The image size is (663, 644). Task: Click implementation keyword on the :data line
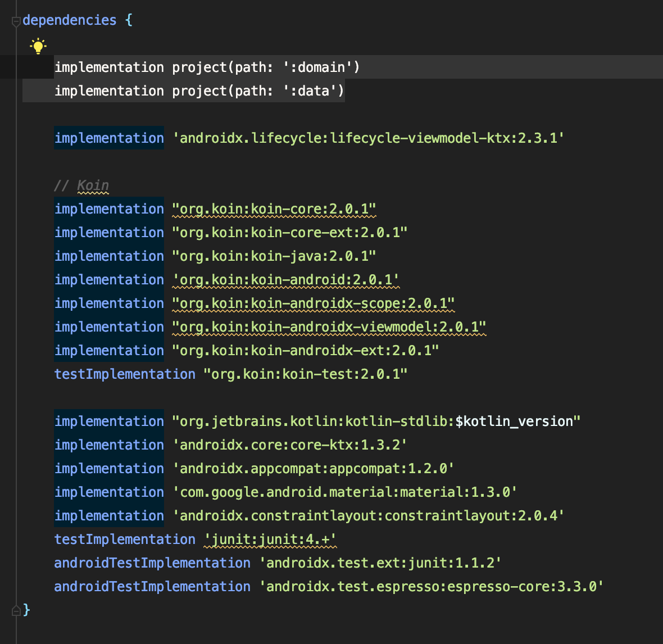109,91
